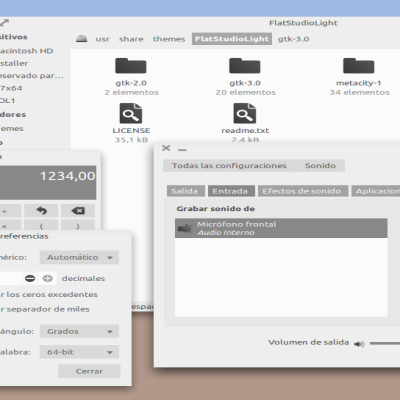
Task: Close the Sound settings window
Action: tap(166, 148)
